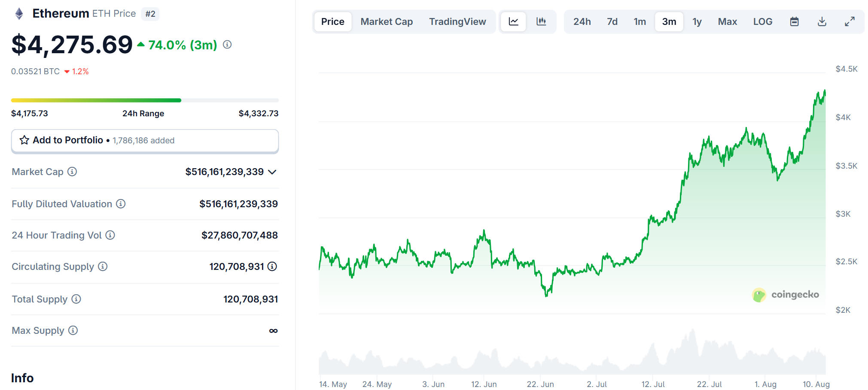The width and height of the screenshot is (868, 390).
Task: Click the volume histogram below the chart
Action: 572,352
